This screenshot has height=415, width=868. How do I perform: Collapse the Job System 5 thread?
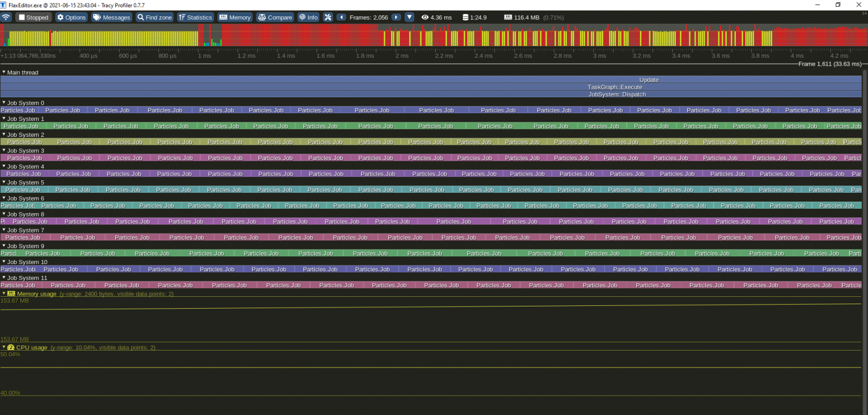[3, 183]
